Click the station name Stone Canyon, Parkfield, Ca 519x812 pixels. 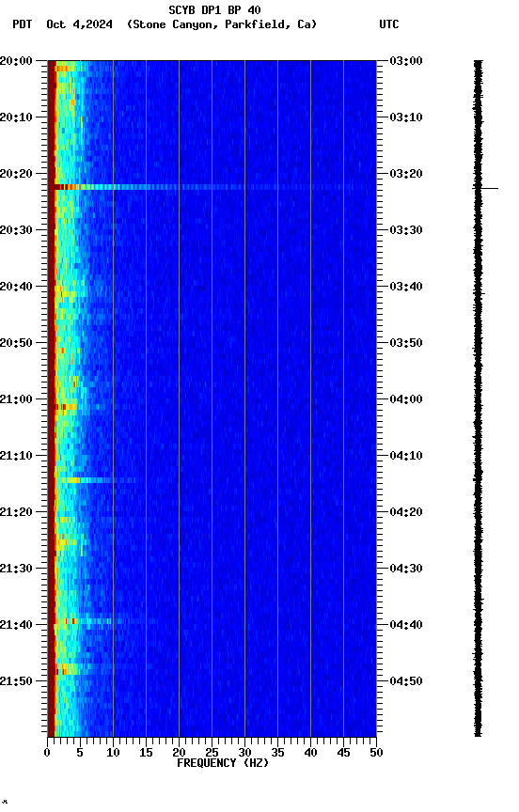(x=222, y=24)
